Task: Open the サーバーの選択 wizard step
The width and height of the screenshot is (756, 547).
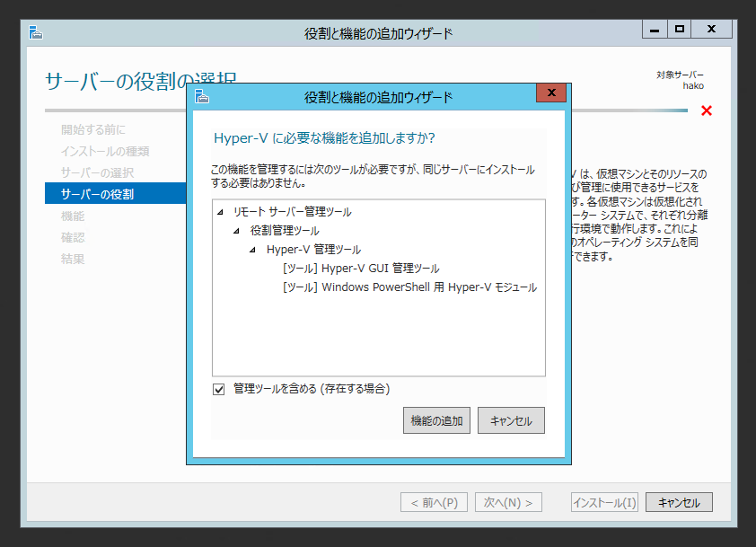Action: [97, 172]
